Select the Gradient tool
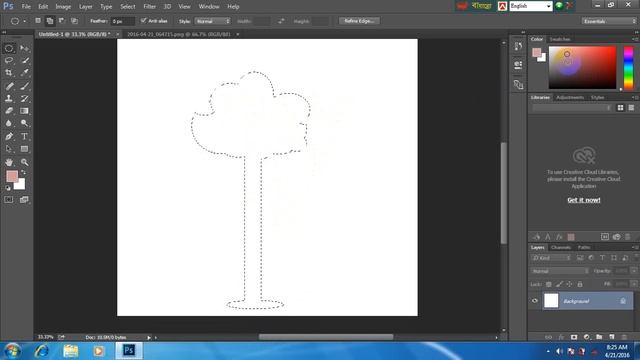 tap(24, 111)
